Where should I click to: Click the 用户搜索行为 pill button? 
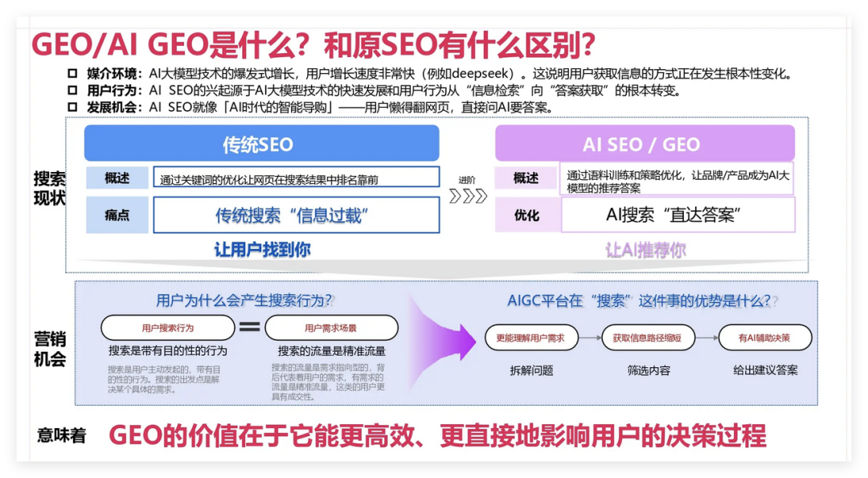[168, 328]
